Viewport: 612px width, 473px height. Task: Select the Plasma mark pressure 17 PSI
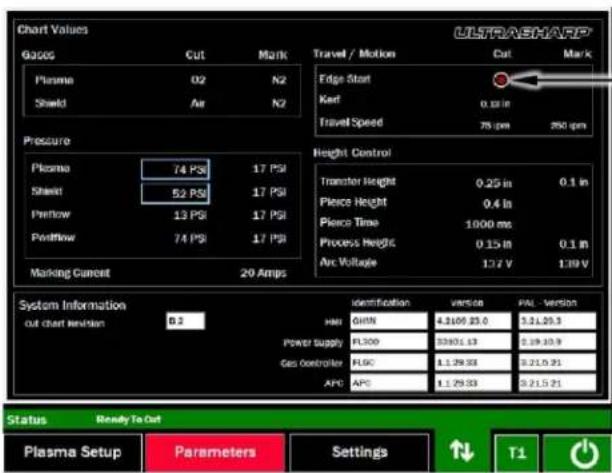pos(269,169)
